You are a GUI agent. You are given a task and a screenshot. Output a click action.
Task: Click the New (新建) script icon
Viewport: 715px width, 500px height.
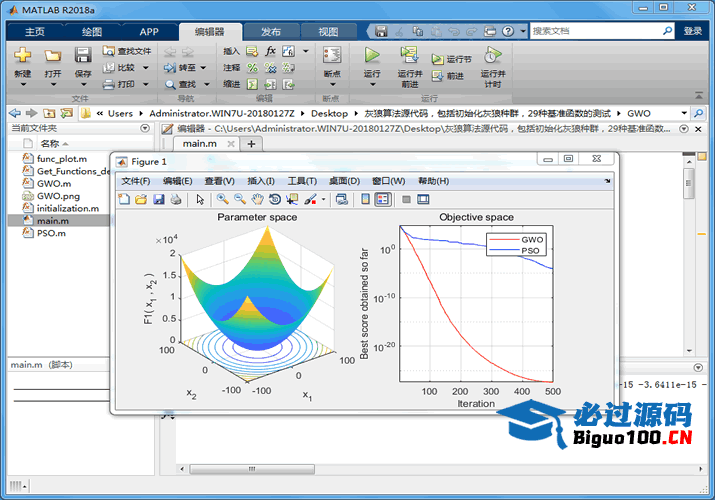click(x=22, y=55)
